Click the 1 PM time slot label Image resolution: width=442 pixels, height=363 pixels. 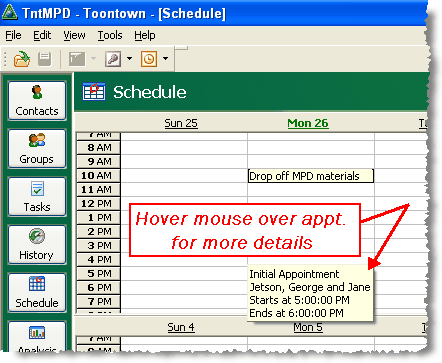tap(98, 218)
